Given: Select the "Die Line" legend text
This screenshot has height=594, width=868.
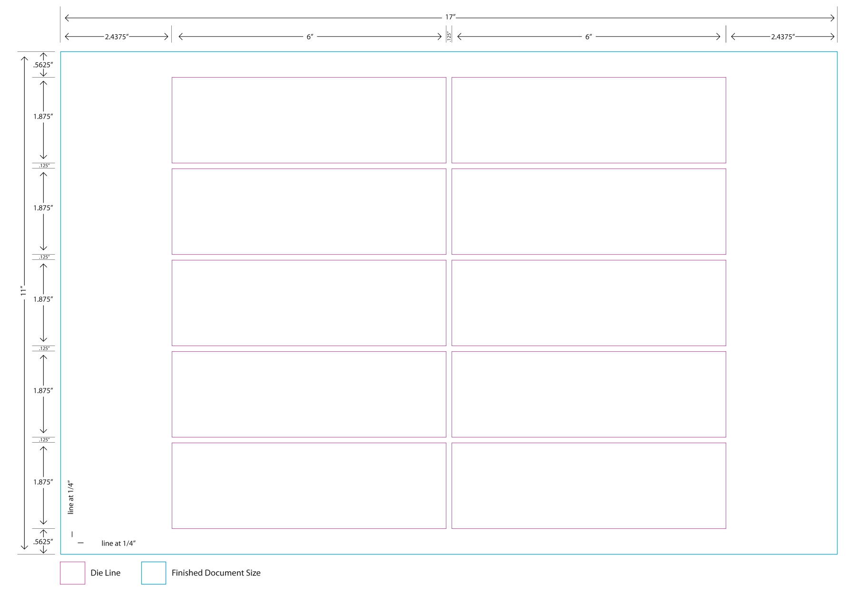Looking at the screenshot, I should 106,573.
